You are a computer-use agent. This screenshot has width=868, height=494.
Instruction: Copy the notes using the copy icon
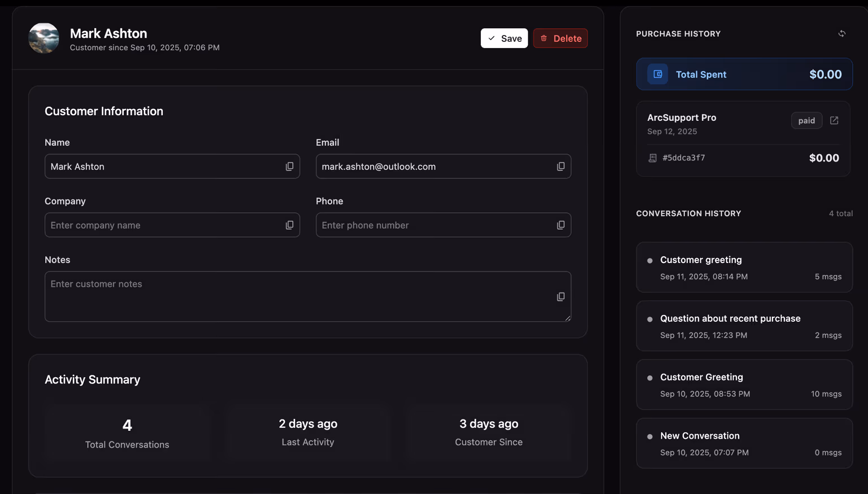[561, 296]
